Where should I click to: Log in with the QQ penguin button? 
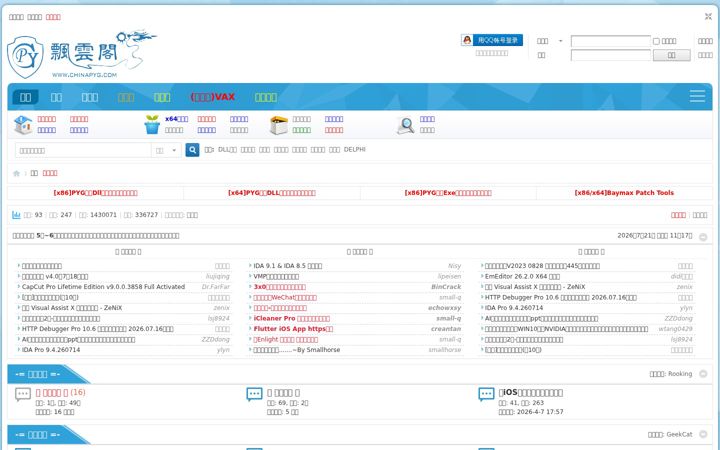[492, 40]
